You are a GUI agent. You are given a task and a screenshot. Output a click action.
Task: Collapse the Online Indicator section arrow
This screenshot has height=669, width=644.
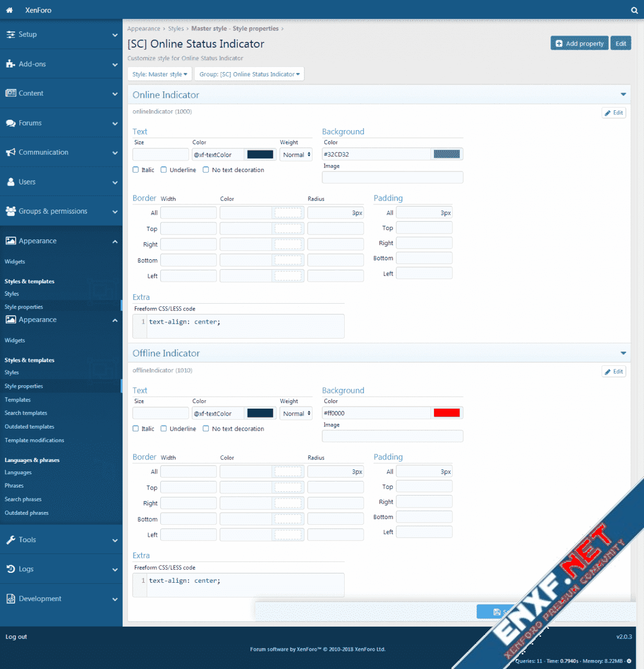[623, 95]
